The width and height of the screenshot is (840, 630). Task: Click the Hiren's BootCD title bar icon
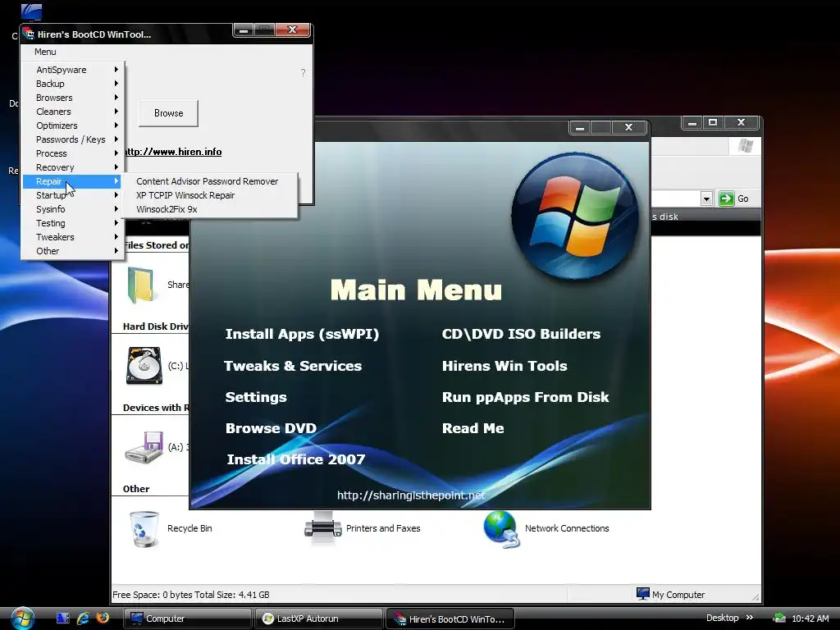[29, 33]
